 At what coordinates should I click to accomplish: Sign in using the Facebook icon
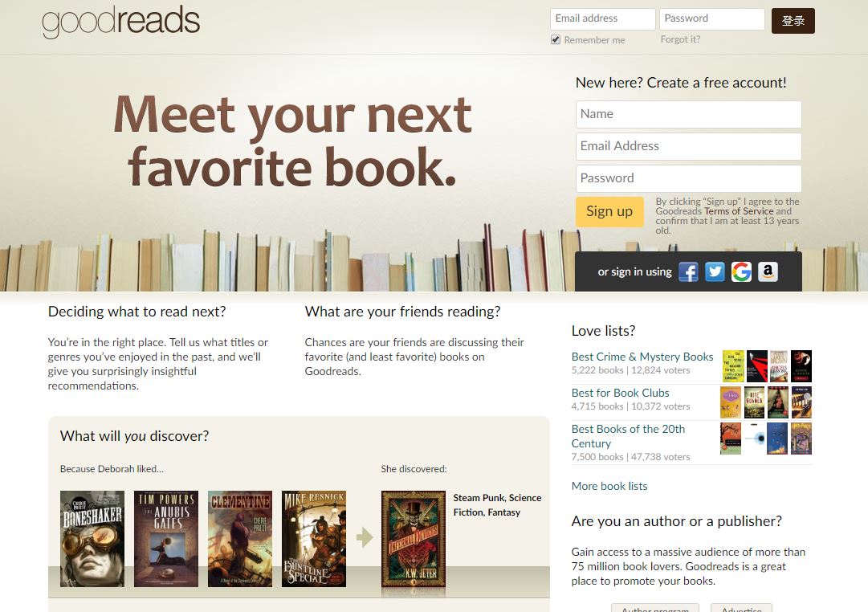(x=688, y=272)
